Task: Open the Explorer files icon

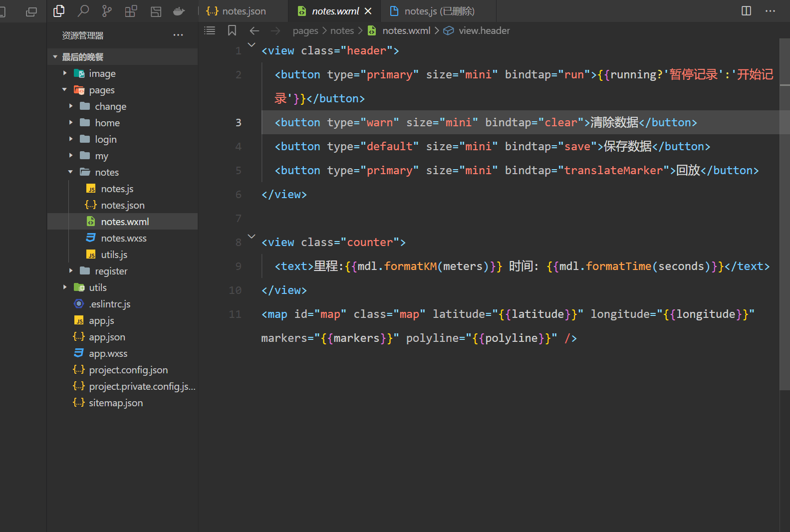Action: 59,11
